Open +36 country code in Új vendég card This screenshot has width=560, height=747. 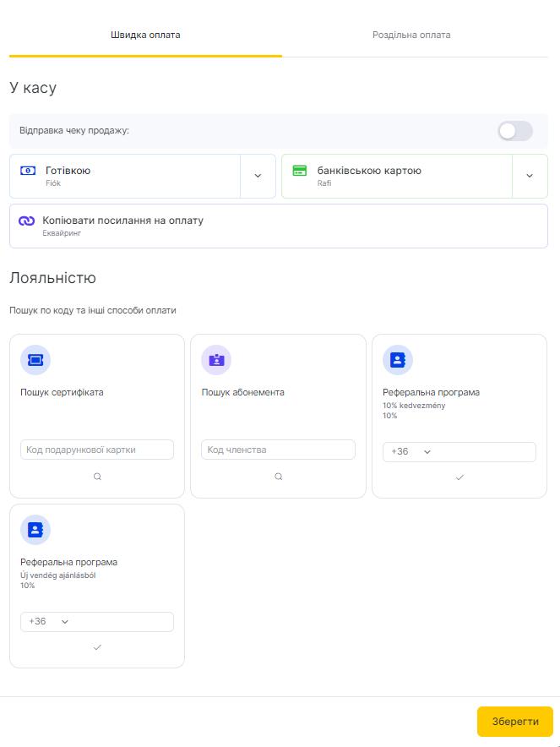pyautogui.click(x=48, y=622)
